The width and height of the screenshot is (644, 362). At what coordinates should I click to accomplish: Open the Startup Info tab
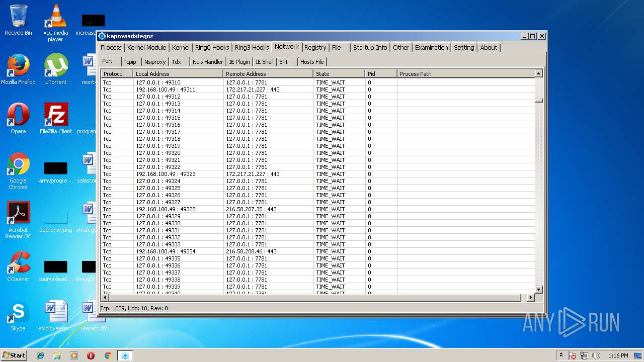(370, 47)
